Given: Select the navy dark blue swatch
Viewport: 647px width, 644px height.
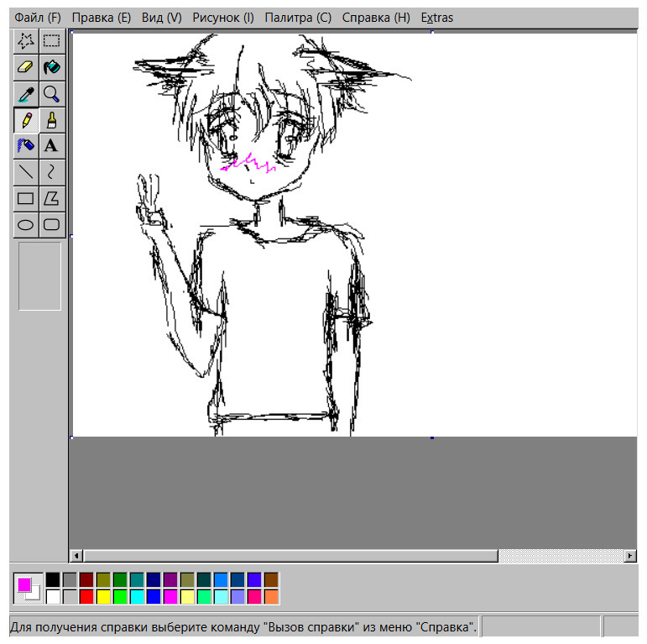Looking at the screenshot, I should tap(154, 579).
